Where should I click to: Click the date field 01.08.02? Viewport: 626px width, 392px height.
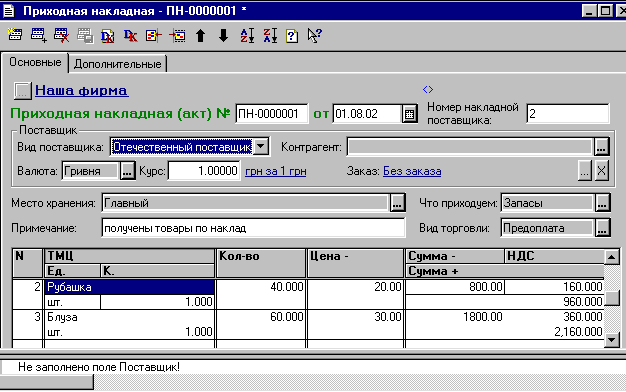[367, 114]
